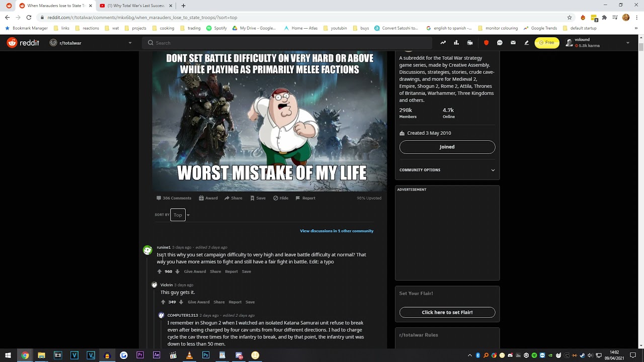Expand Community Options section

(x=447, y=170)
